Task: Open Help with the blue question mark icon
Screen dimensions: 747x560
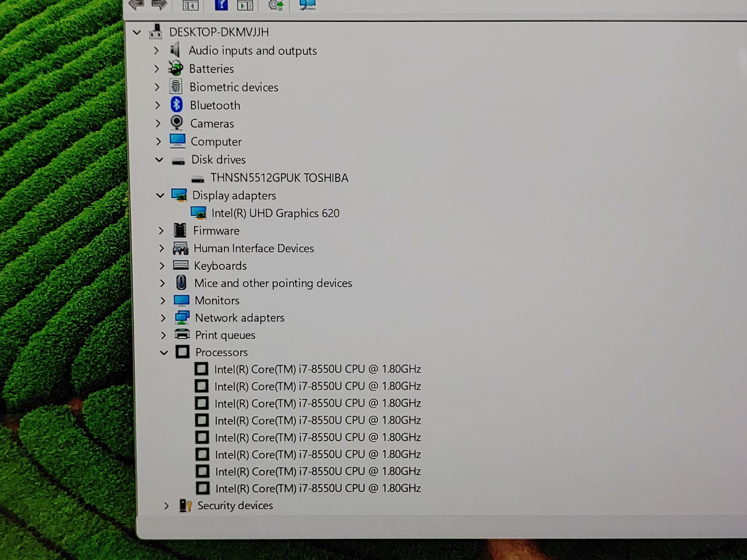Action: click(x=221, y=5)
